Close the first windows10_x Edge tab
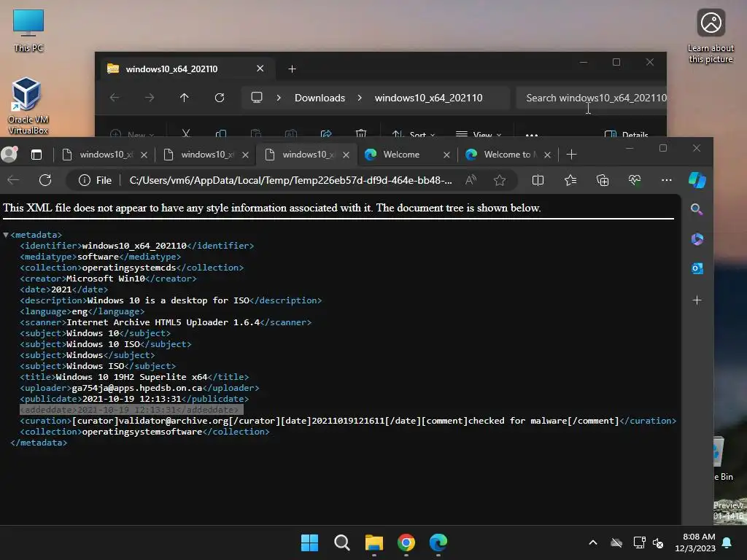 click(x=144, y=155)
